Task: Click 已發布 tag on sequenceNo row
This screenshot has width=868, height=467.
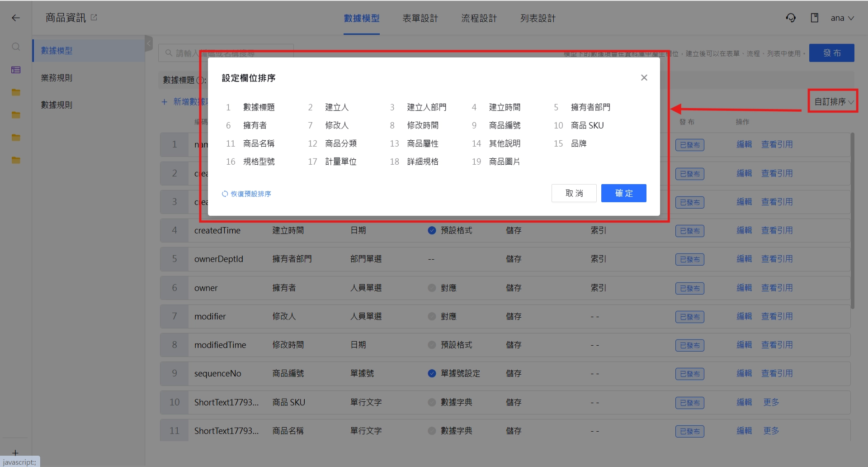Action: coord(690,374)
